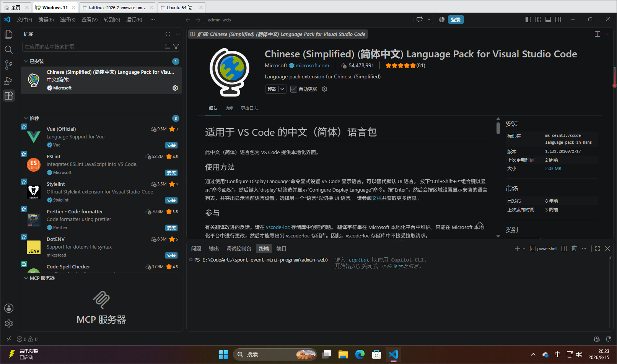Viewport: 617px width, 364px height.
Task: Toggle the primary side bar visibility
Action: [x=528, y=19]
